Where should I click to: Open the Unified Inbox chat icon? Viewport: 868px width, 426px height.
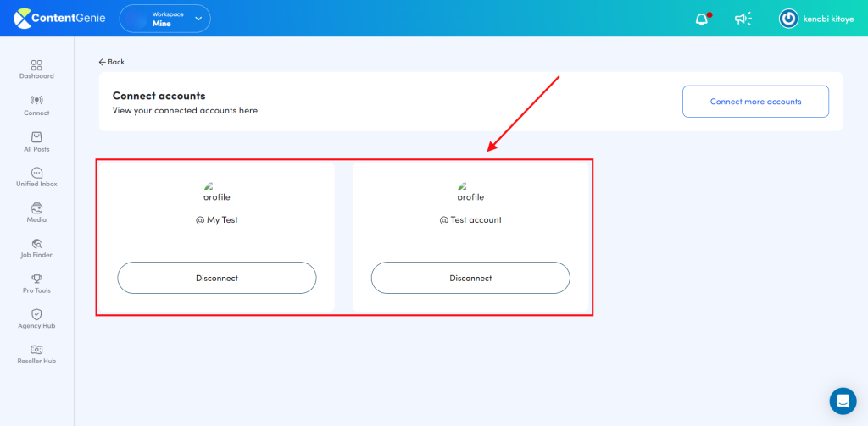(36, 173)
